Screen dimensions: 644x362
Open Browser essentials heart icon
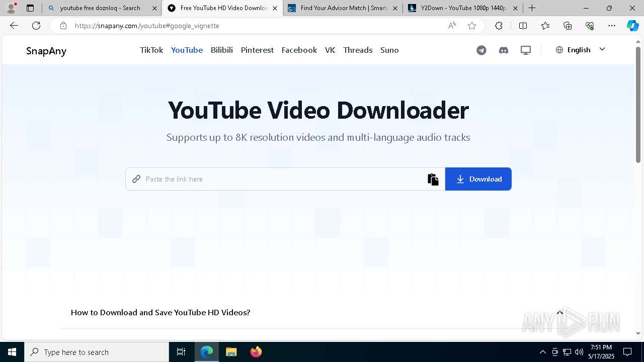click(x=590, y=26)
